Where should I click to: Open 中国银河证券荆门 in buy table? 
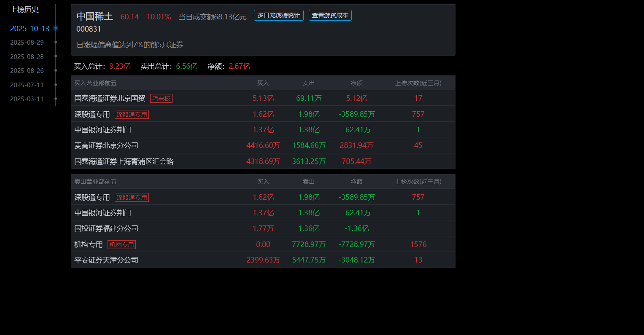pyautogui.click(x=263, y=130)
